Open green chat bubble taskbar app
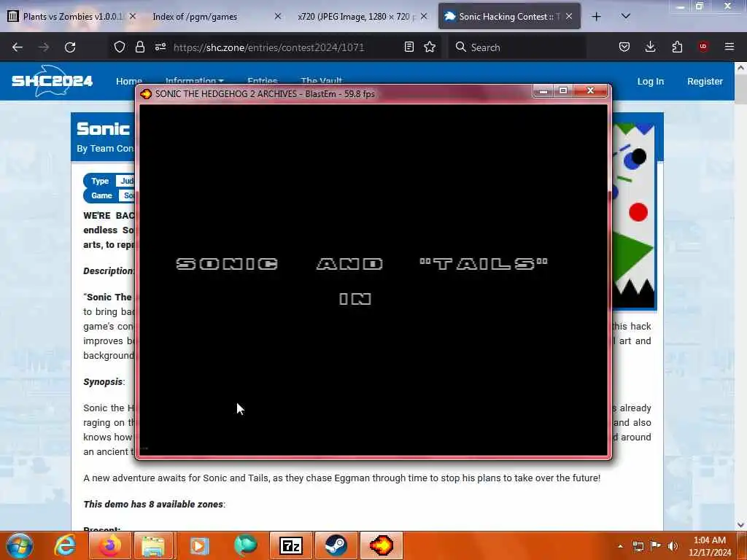This screenshot has width=747, height=560. [x=245, y=545]
